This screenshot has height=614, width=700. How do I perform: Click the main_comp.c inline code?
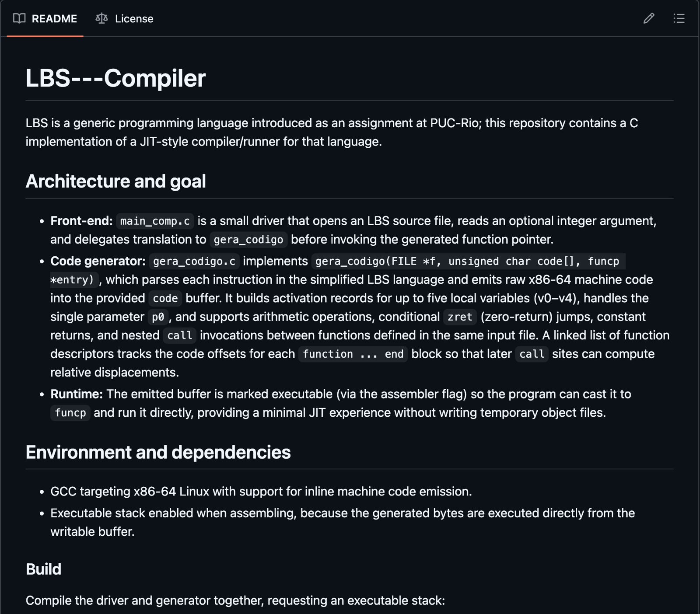click(x=155, y=221)
